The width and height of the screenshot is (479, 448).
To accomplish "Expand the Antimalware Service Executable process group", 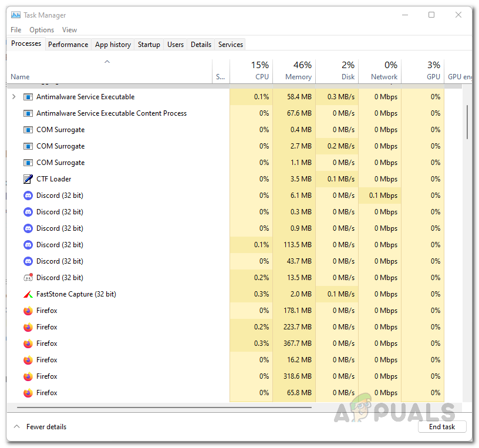I will coord(14,97).
